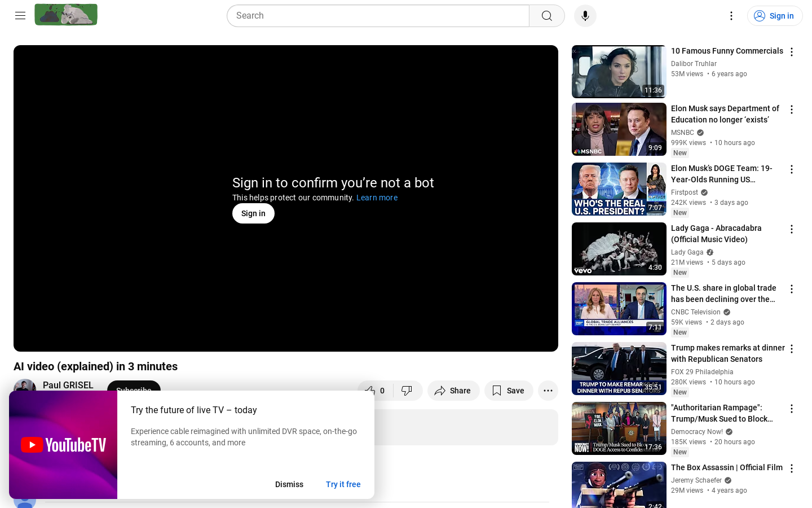The image size is (812, 508).
Task: Click the FOX 29 Philadelphia channel name
Action: (x=702, y=372)
